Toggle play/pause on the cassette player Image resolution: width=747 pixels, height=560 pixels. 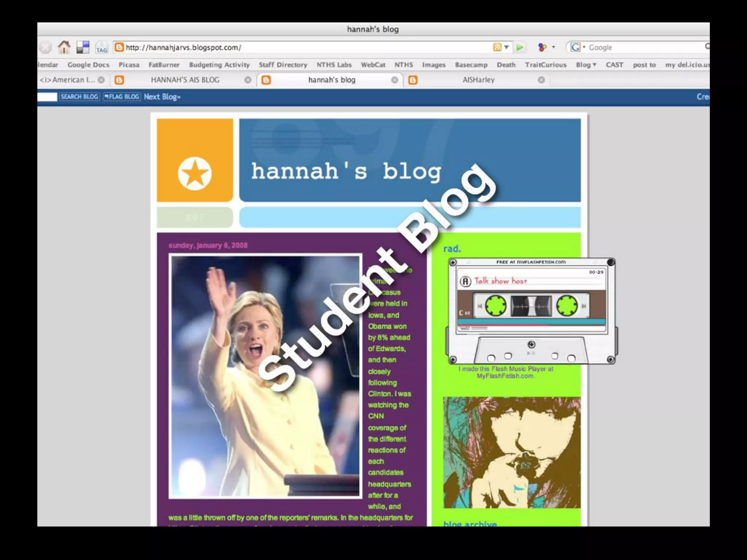pyautogui.click(x=531, y=353)
